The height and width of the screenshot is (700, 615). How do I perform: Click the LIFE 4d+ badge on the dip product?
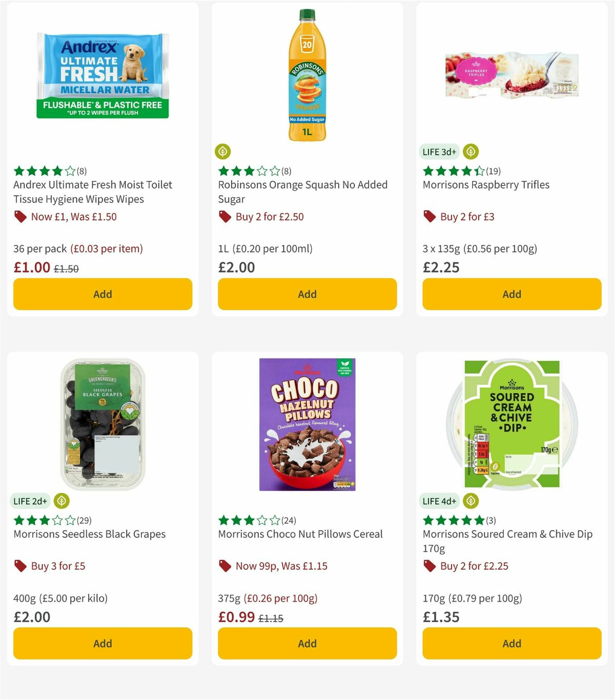(439, 501)
